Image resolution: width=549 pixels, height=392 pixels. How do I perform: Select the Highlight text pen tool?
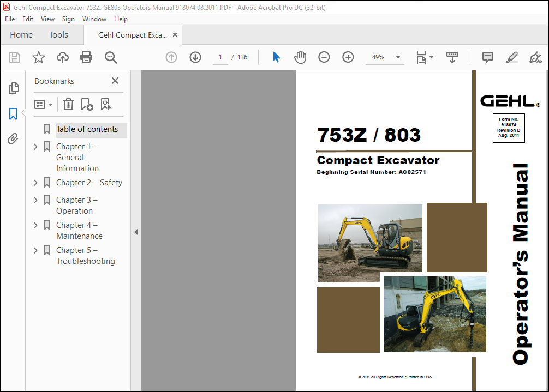[x=511, y=57]
